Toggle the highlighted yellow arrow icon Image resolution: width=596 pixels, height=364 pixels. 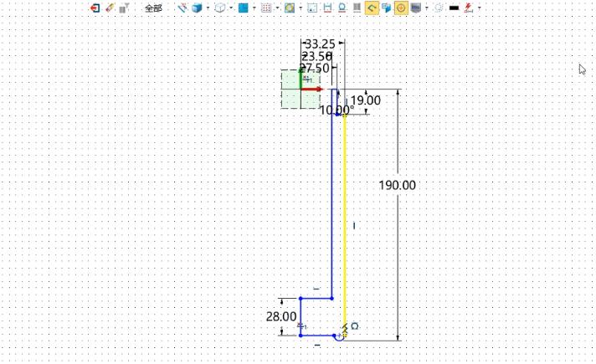click(372, 8)
